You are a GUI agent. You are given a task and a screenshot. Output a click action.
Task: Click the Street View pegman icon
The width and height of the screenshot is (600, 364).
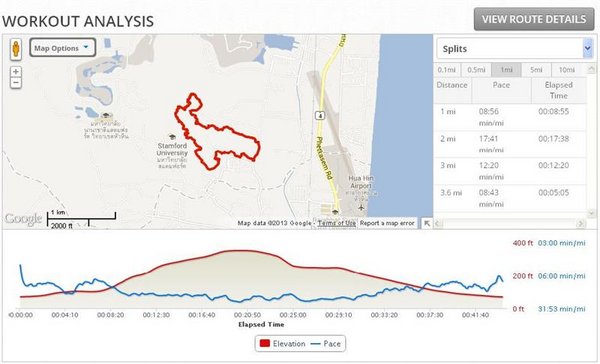pyautogui.click(x=16, y=49)
